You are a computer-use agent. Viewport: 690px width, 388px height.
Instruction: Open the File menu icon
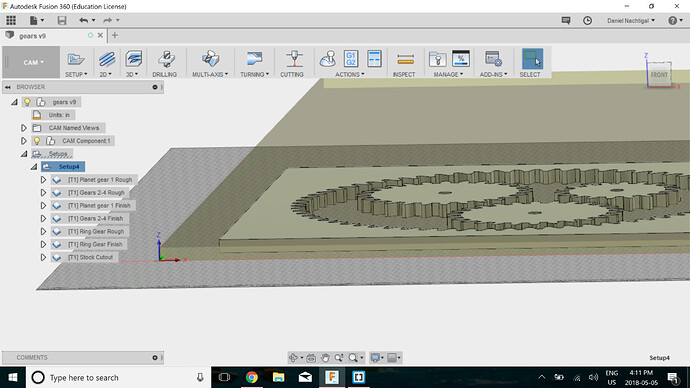(x=33, y=20)
